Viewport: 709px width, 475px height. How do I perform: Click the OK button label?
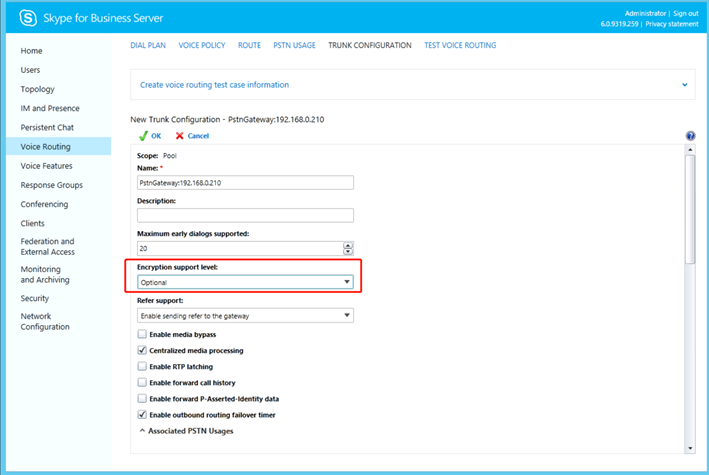click(156, 136)
